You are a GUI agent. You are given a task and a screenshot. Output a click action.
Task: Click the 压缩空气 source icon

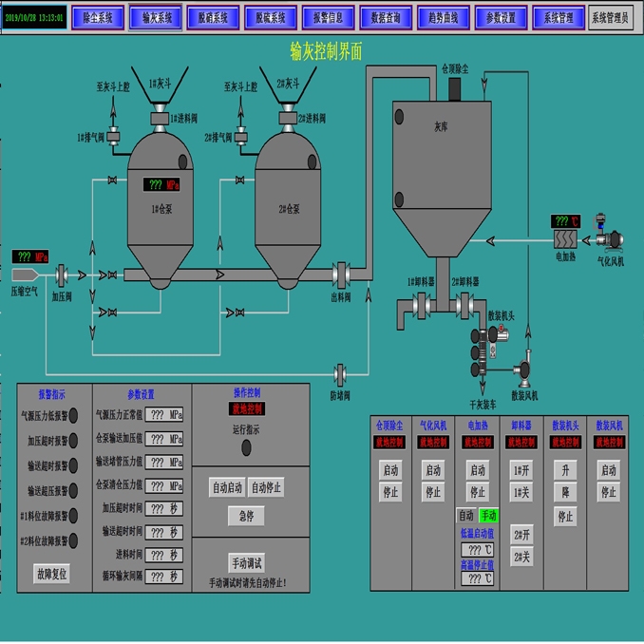pyautogui.click(x=26, y=275)
